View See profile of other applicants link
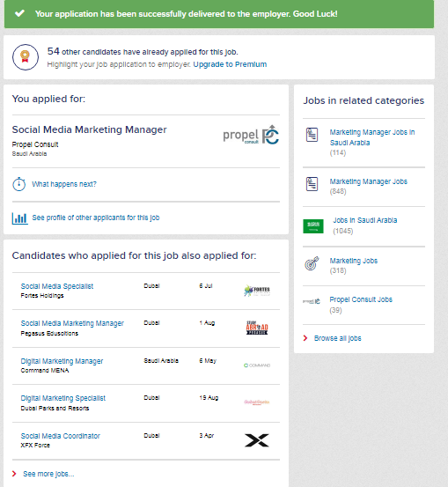448x487 pixels. 96,218
